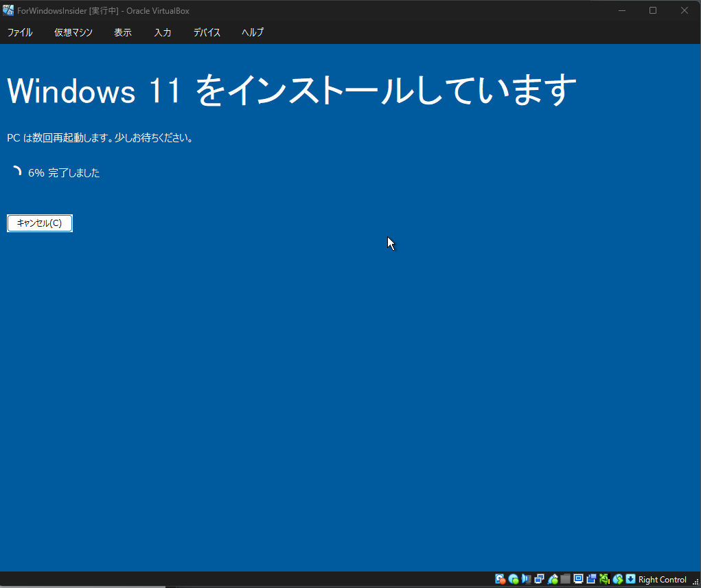Click the window resize grip in the status bar
The width and height of the screenshot is (701, 588).
tap(696, 581)
